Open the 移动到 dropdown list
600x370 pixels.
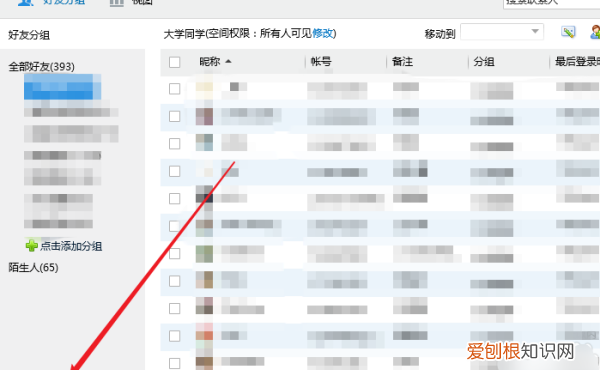click(502, 32)
